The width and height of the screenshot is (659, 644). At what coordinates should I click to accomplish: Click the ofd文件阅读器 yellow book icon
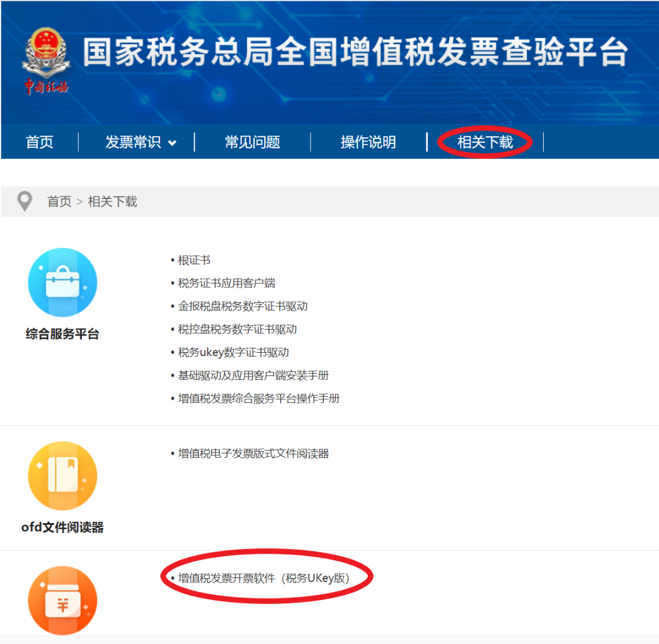[x=63, y=476]
